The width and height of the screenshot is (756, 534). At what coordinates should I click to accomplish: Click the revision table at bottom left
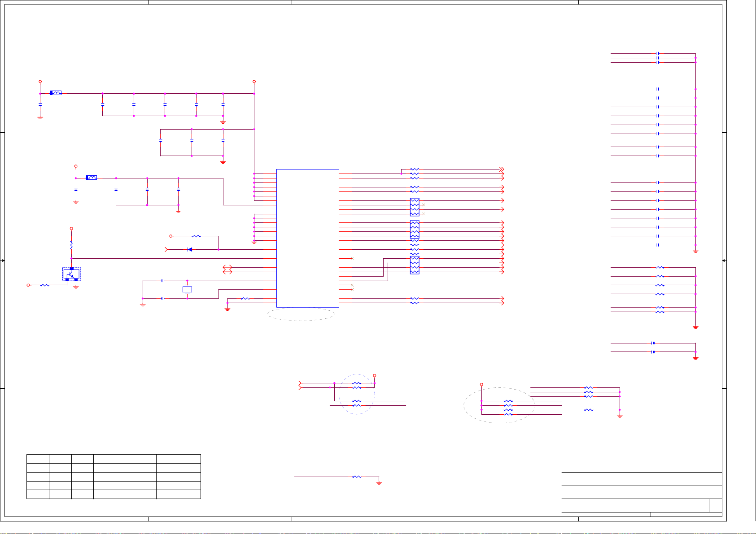114,476
